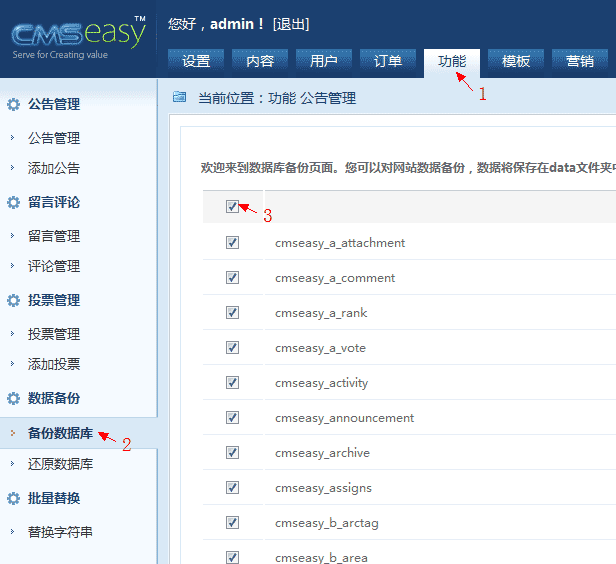Image resolution: width=616 pixels, height=564 pixels.
Task: Click gear icon beside 投票管理 section
Action: tap(14, 300)
